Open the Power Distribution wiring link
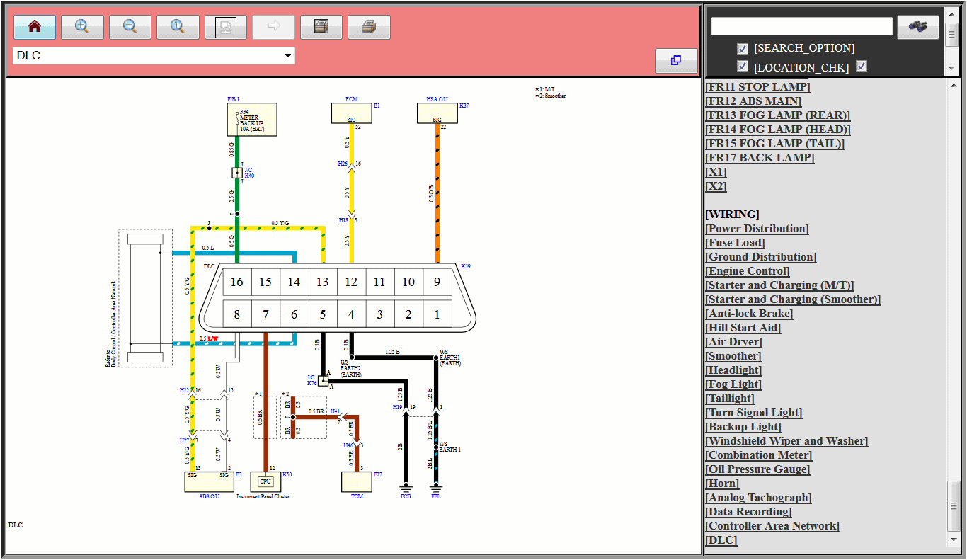 click(757, 229)
